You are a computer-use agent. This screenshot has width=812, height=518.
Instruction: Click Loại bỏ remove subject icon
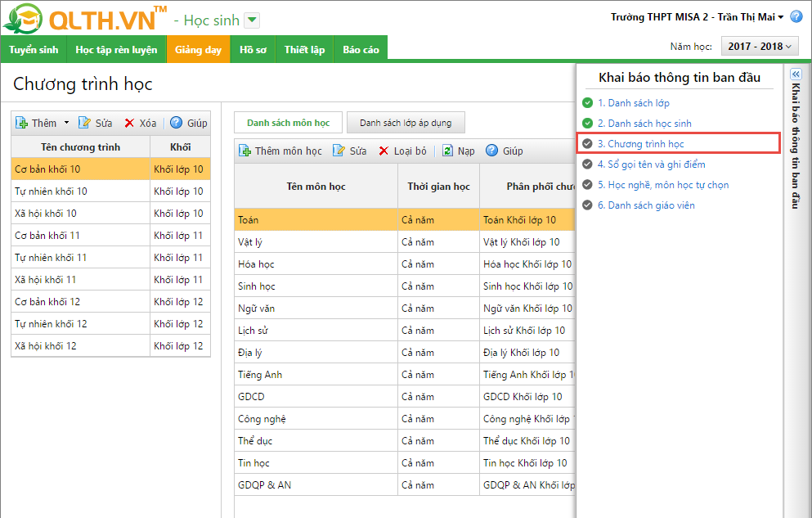(x=384, y=151)
